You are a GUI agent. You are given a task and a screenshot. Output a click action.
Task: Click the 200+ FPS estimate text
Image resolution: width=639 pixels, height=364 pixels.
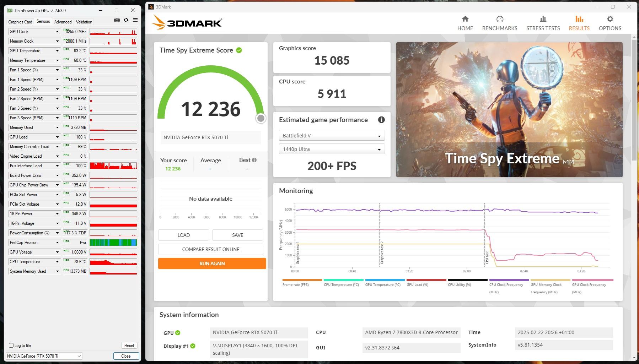tap(332, 166)
